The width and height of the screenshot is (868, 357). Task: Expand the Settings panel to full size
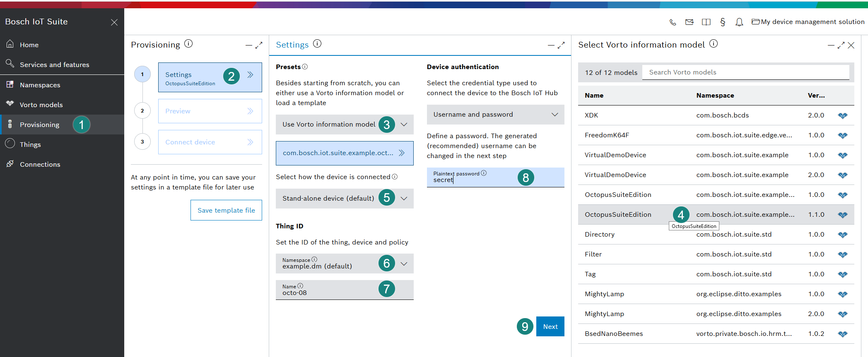(561, 46)
